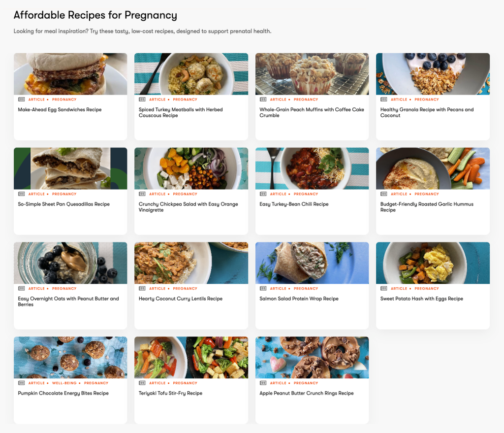The height and width of the screenshot is (433, 504).
Task: Click article icon on Sweet Potato Hash card
Action: [384, 289]
